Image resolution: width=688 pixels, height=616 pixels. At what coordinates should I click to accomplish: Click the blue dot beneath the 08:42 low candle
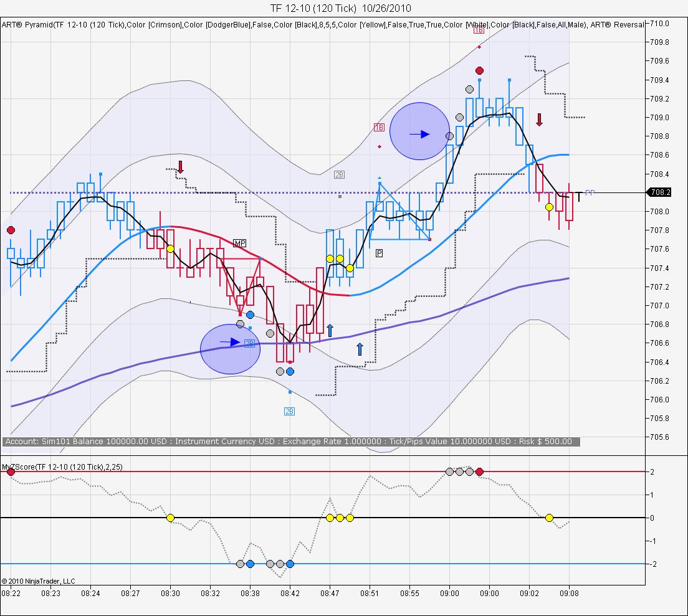point(290,371)
